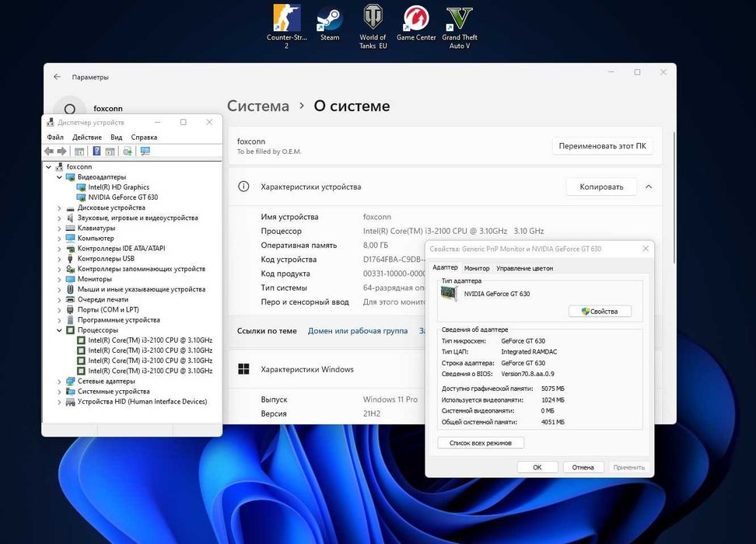Open the Домен или рабочая группа link
This screenshot has width=756, height=544.
click(x=358, y=330)
